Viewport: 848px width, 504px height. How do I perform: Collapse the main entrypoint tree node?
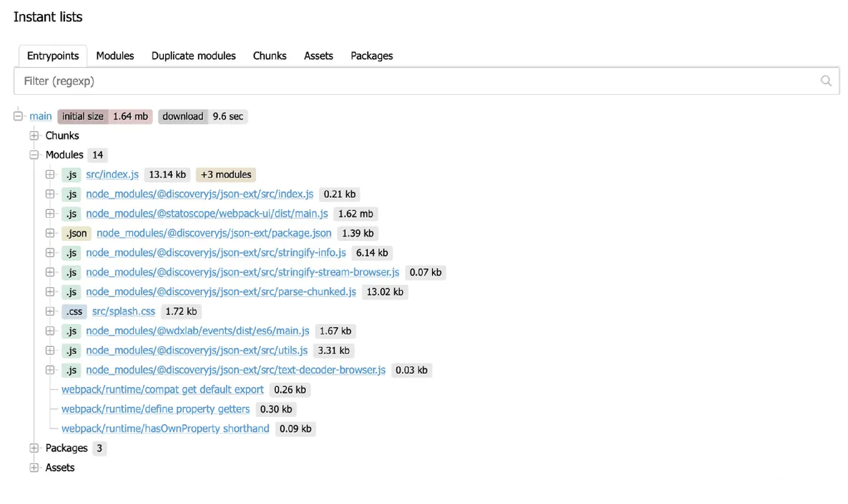pyautogui.click(x=18, y=116)
